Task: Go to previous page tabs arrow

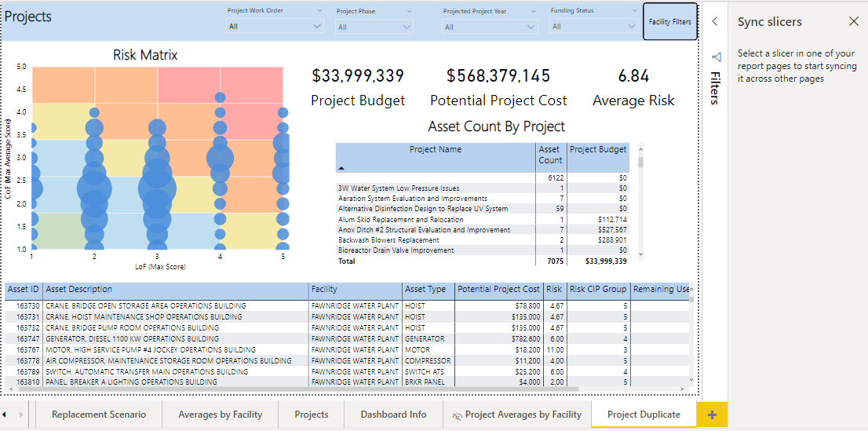Action: click(x=5, y=415)
